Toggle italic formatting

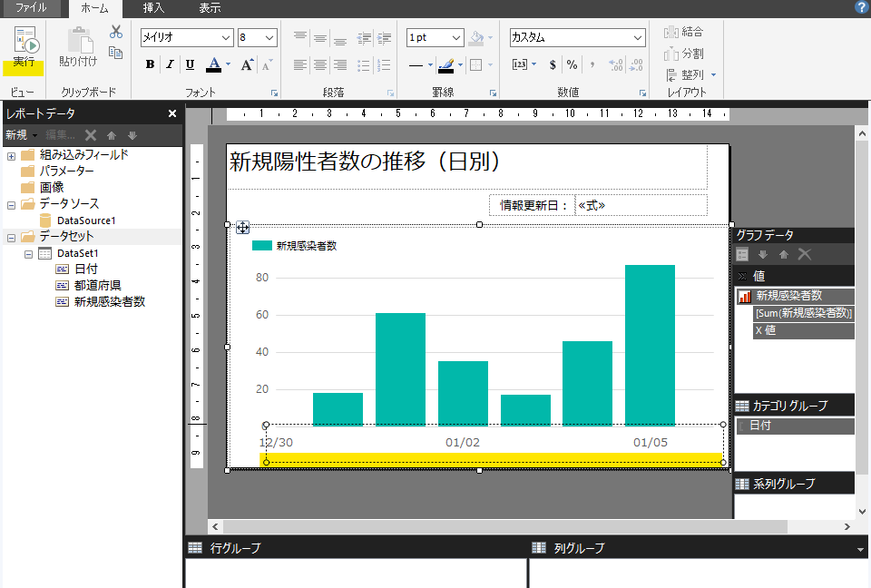(170, 64)
